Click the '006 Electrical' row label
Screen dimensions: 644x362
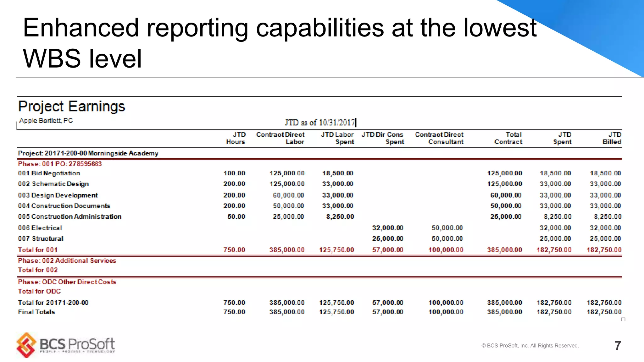click(40, 228)
